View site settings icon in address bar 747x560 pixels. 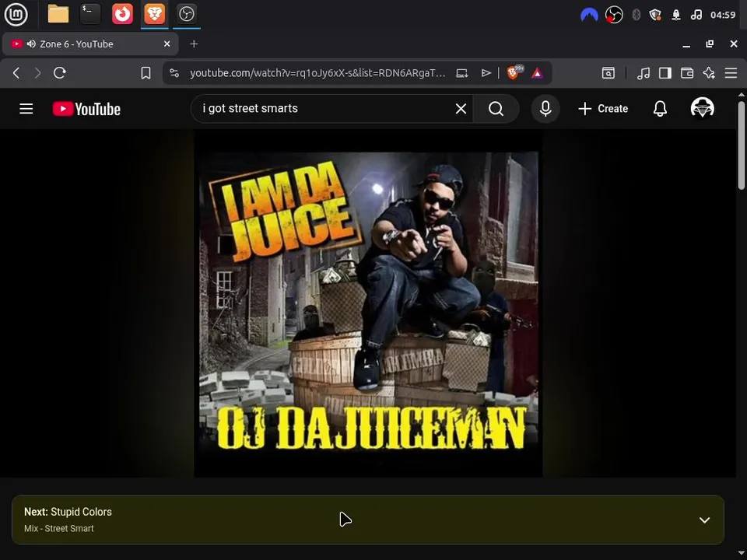(174, 73)
